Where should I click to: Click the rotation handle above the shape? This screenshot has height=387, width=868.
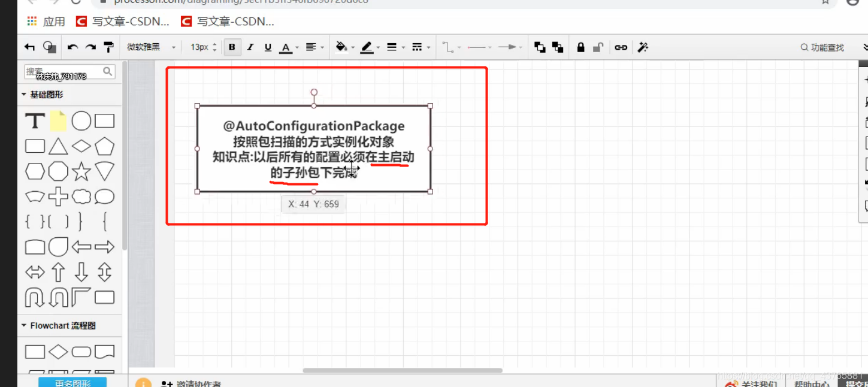(x=314, y=92)
